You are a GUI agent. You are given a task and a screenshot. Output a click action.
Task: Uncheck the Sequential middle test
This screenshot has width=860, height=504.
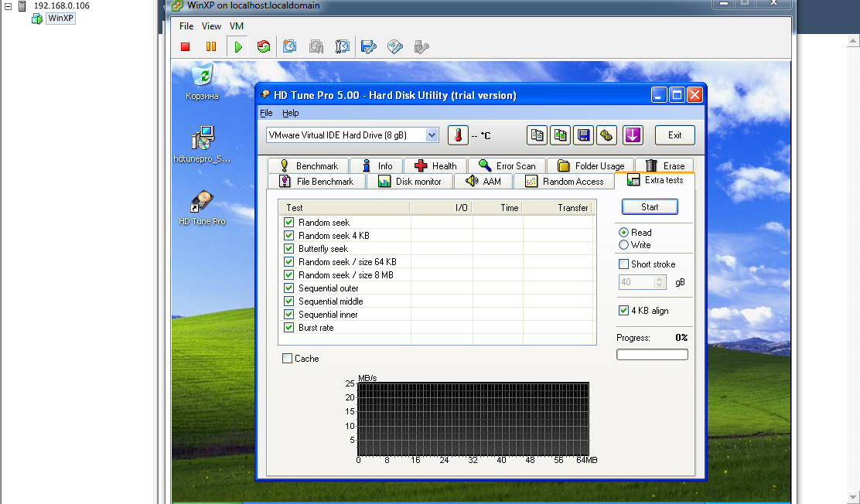pos(289,301)
